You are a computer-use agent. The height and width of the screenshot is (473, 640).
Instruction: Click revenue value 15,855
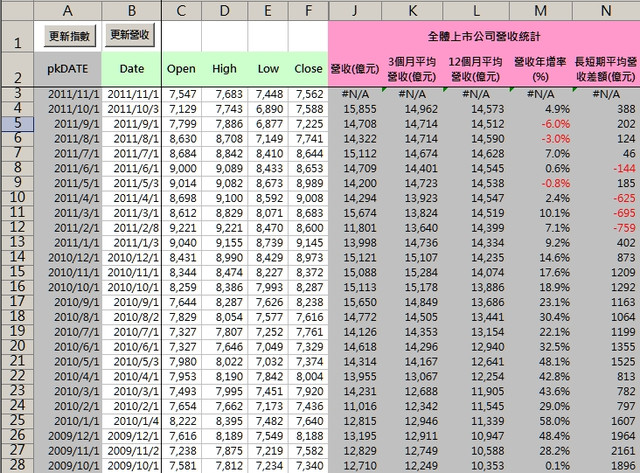click(355, 109)
